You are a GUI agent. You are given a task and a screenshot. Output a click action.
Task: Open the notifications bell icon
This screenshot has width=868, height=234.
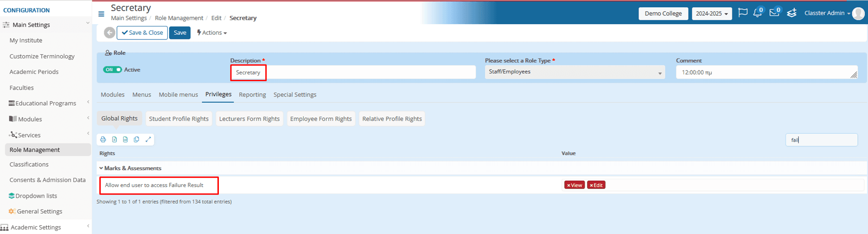point(758,13)
